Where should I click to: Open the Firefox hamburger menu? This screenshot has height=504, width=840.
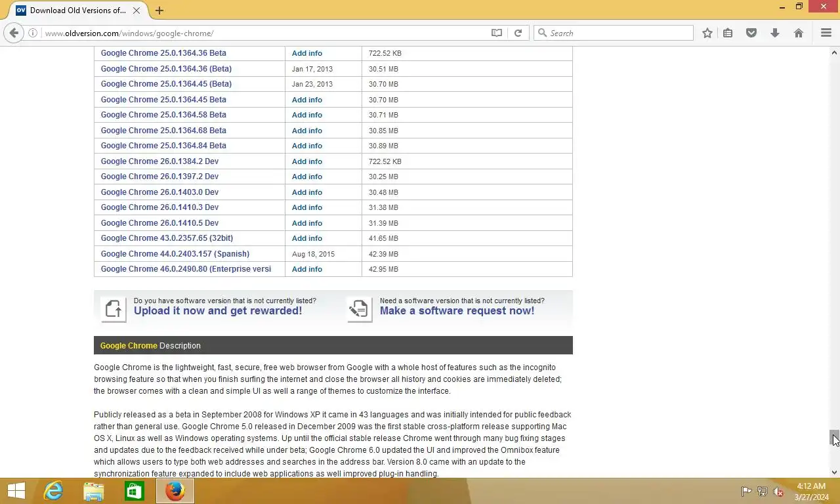tap(826, 33)
